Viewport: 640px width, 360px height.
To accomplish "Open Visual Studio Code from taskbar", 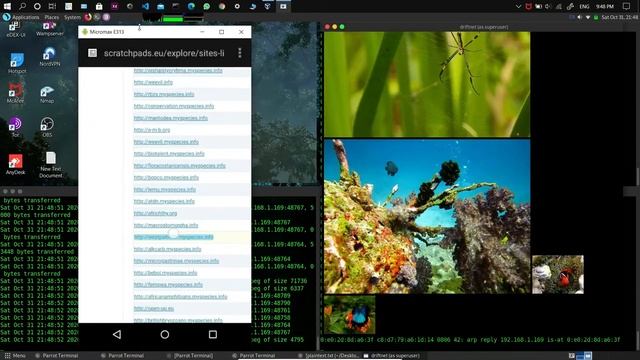I will click(x=145, y=6).
